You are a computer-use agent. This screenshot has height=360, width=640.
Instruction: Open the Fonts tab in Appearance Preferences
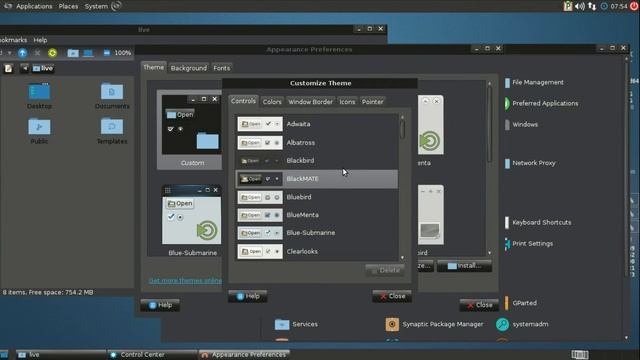[222, 68]
